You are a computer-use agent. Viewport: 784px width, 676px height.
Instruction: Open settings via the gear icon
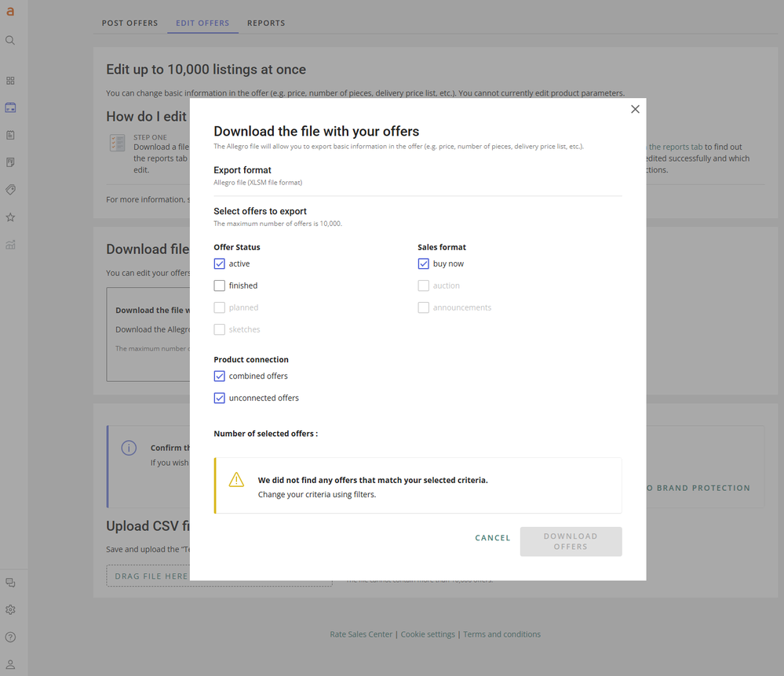[x=10, y=610]
